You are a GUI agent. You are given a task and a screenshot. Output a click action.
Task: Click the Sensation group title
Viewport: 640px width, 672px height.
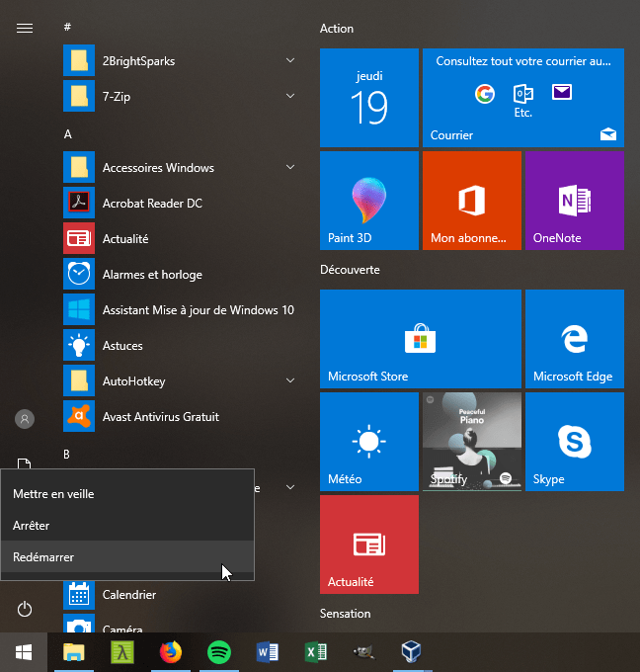(346, 614)
